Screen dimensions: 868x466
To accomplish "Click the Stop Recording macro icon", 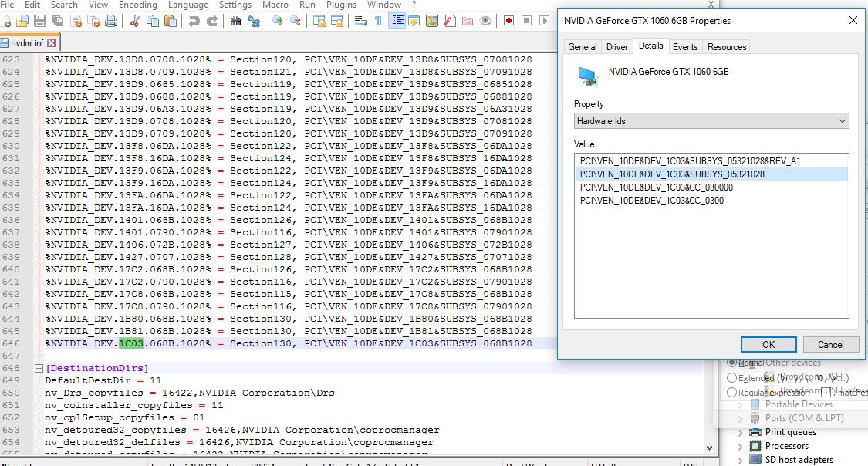I will pos(526,21).
